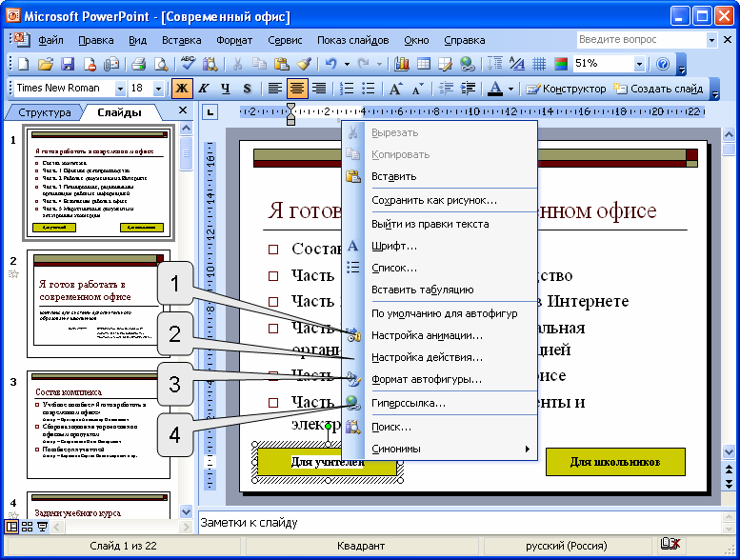Select slide 3 thumbnail Состав комплекса
The width and height of the screenshot is (740, 560).
tap(98, 425)
